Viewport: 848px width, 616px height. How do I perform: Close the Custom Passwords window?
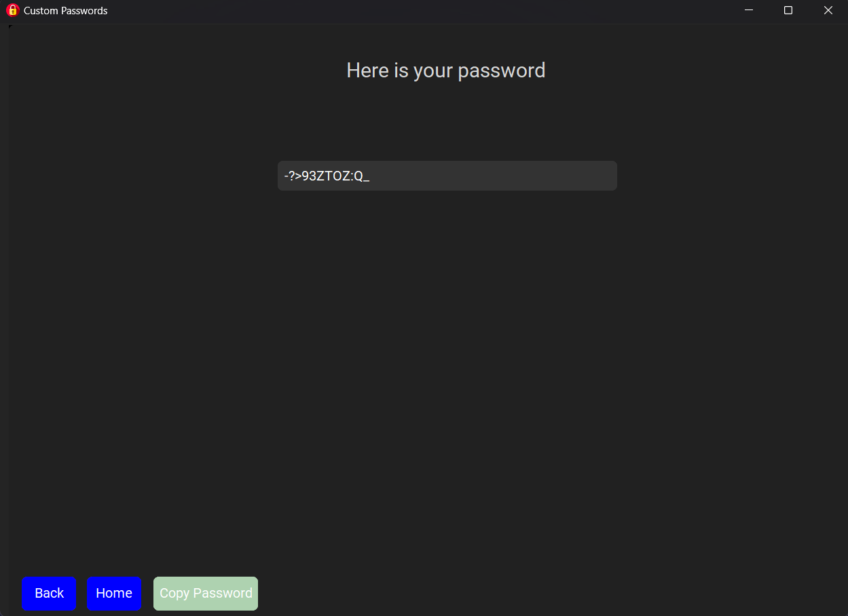[828, 10]
